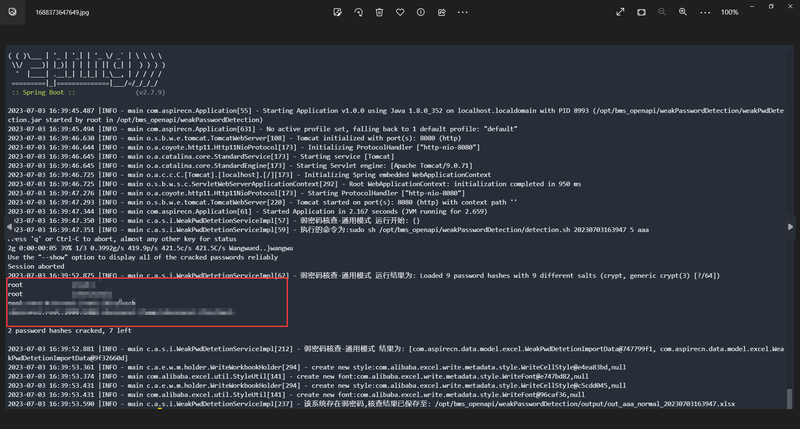Go to the previous image
800x429 pixels.
point(9,226)
